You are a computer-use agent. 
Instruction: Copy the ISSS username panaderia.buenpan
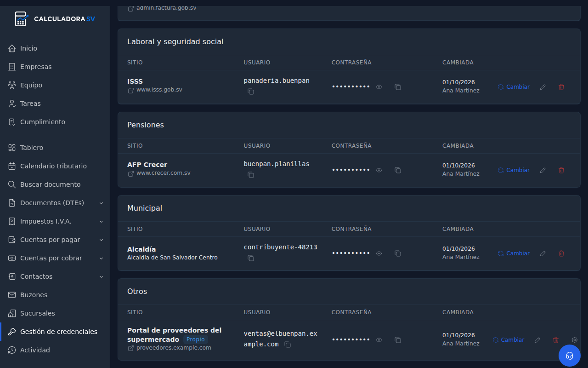click(251, 92)
